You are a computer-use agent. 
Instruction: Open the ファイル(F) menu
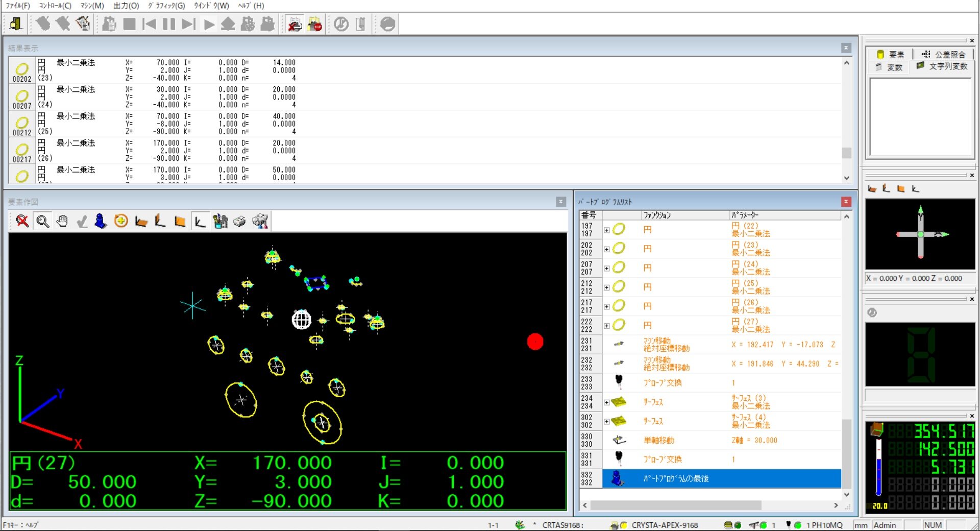pos(18,6)
